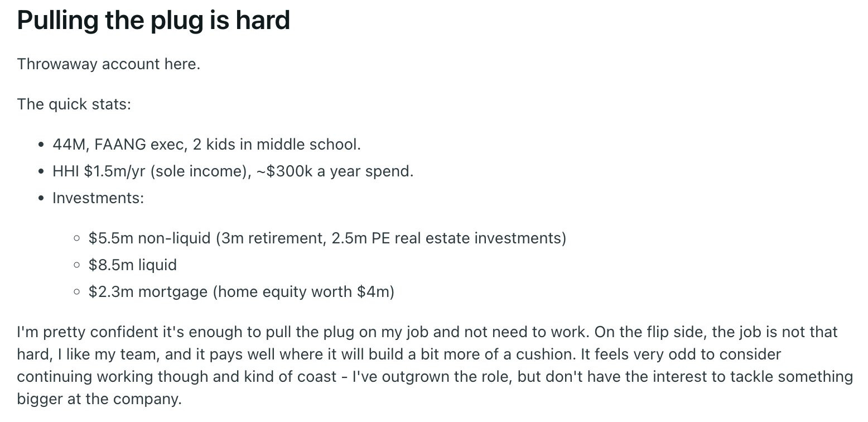This screenshot has width=868, height=422.
Task: Click the 'Pulling the plug is hard' heading
Action: pyautogui.click(x=153, y=20)
